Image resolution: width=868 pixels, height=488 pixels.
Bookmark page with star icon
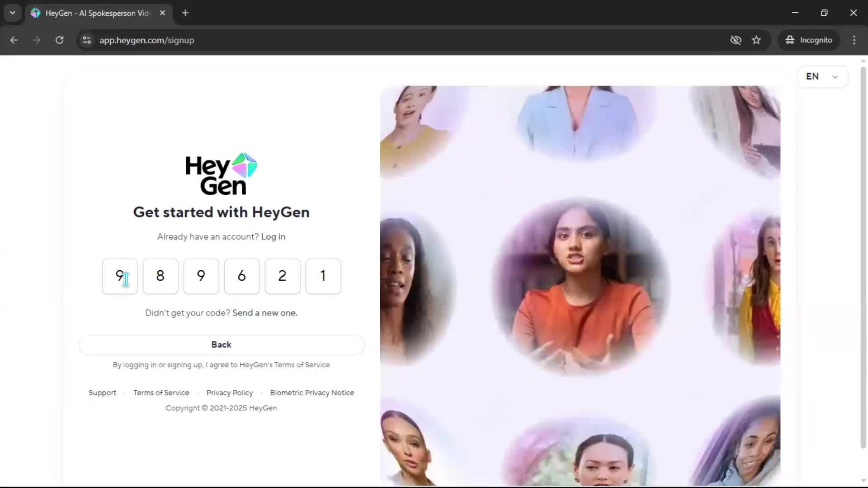(756, 40)
